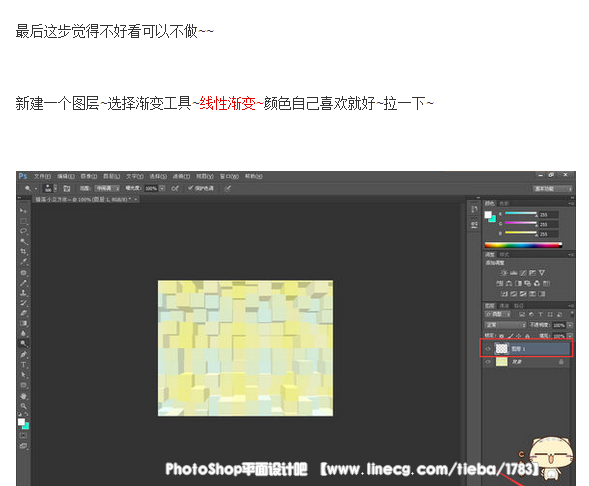Select the Blur tool

pyautogui.click(x=23, y=333)
